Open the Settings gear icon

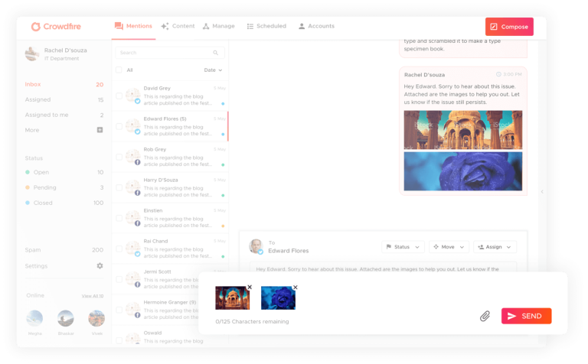(x=100, y=266)
